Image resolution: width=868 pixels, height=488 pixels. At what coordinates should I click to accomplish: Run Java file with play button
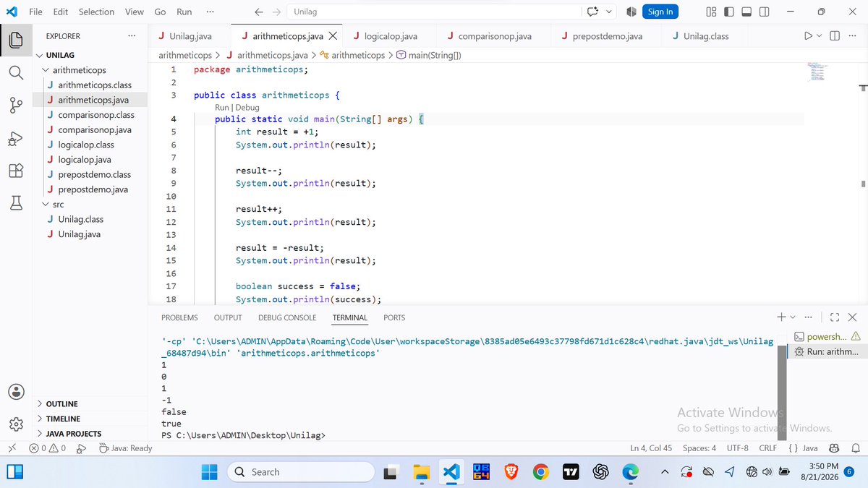(808, 36)
